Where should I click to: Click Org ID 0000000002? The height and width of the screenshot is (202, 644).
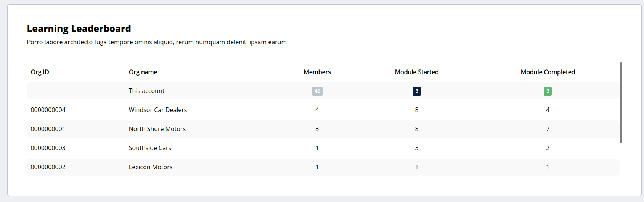click(x=48, y=167)
